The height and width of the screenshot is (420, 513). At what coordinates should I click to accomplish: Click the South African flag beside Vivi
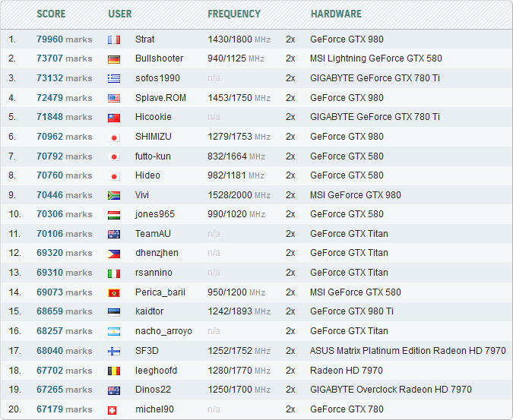pos(114,195)
